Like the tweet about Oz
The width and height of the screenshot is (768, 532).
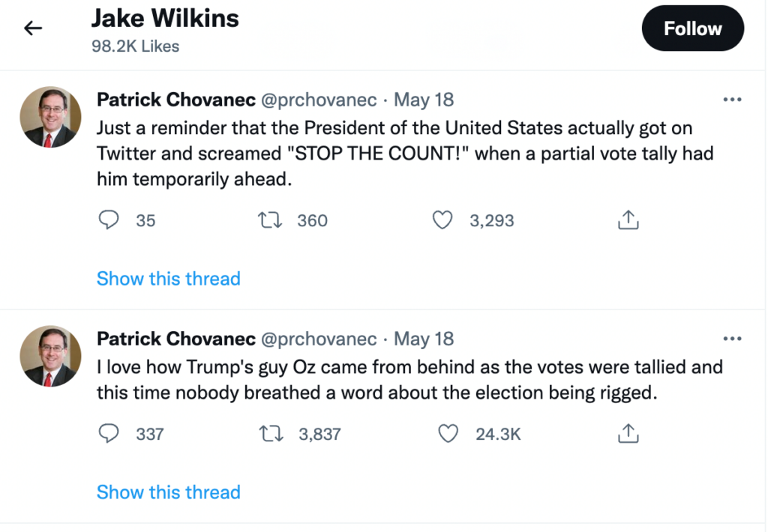448,434
